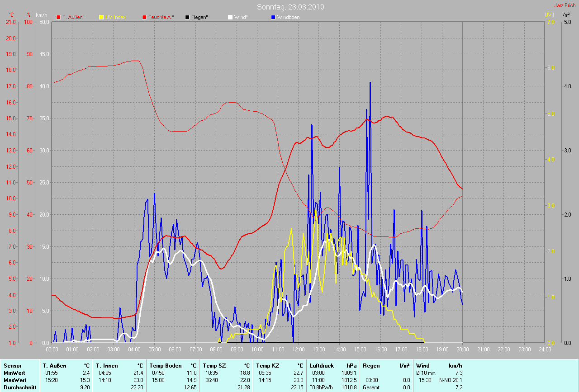
Task: Click the "Ø 10 min." wind label
Action: tap(427, 373)
